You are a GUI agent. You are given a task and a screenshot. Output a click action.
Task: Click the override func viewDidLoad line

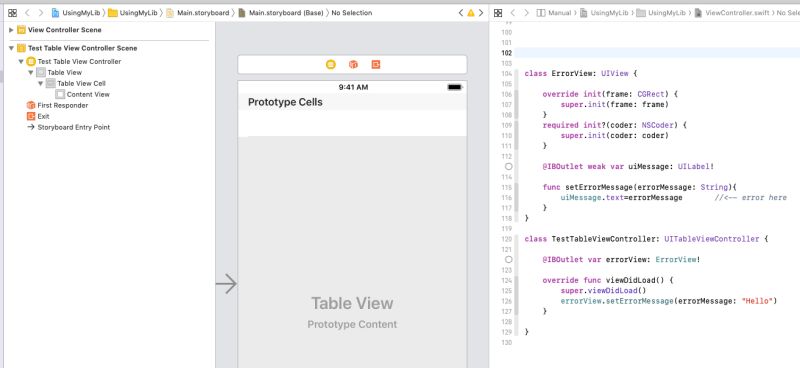coord(608,280)
